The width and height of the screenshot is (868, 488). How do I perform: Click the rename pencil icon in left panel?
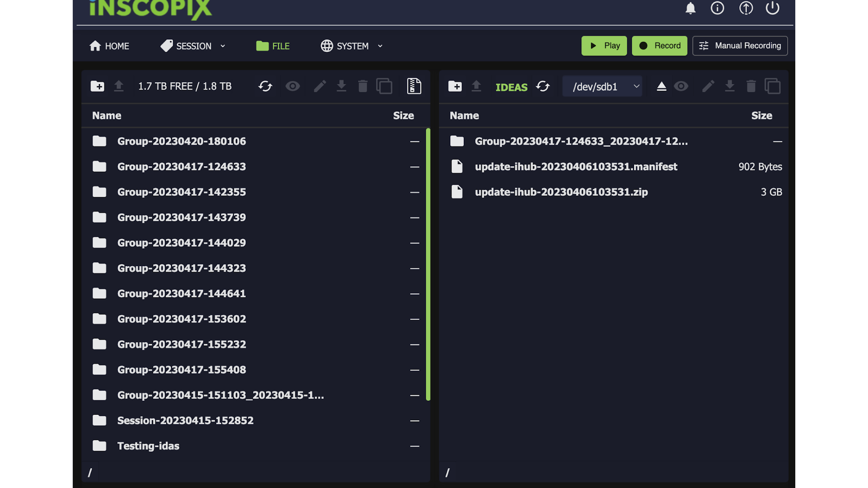[320, 86]
